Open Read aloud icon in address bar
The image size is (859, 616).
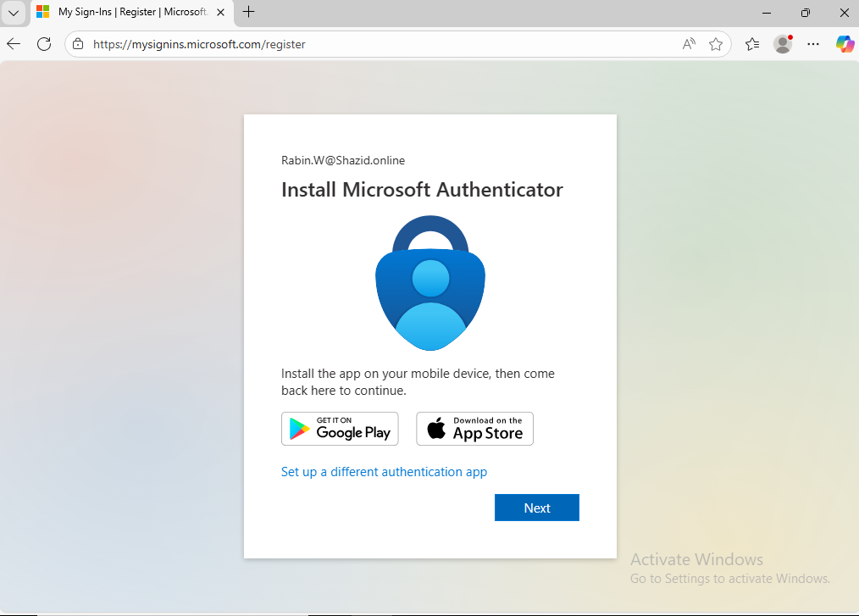[x=689, y=44]
